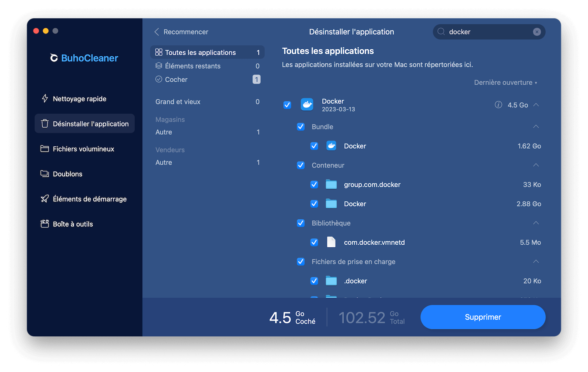Viewport: 588px width, 372px height.
Task: Click the group.com.docker folder icon
Action: pos(331,184)
